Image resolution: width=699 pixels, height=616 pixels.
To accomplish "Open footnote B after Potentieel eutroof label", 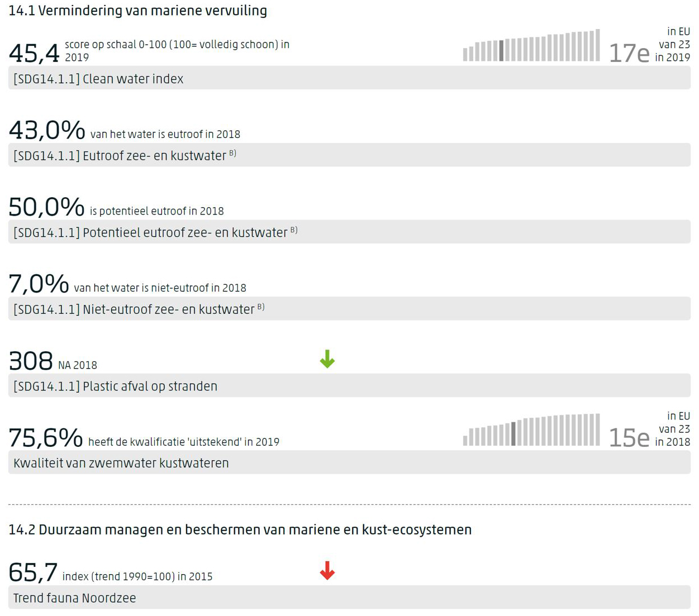I will coord(294,230).
